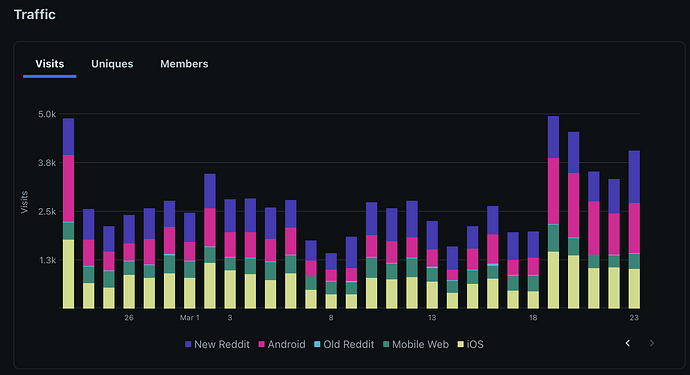This screenshot has height=375, width=690.
Task: Go to previous legend page arrow
Action: (628, 343)
